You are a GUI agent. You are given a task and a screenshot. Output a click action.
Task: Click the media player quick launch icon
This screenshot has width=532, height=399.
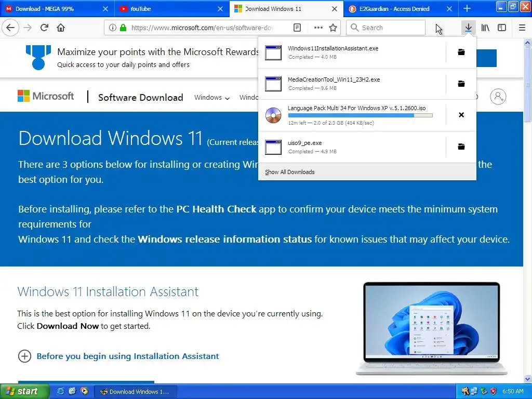coord(84,391)
